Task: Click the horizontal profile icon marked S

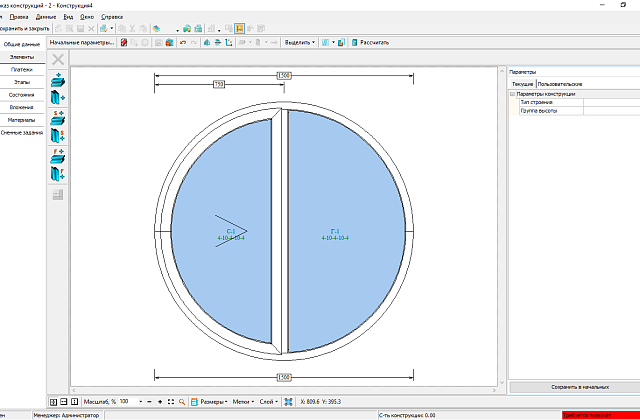Action: (58, 117)
